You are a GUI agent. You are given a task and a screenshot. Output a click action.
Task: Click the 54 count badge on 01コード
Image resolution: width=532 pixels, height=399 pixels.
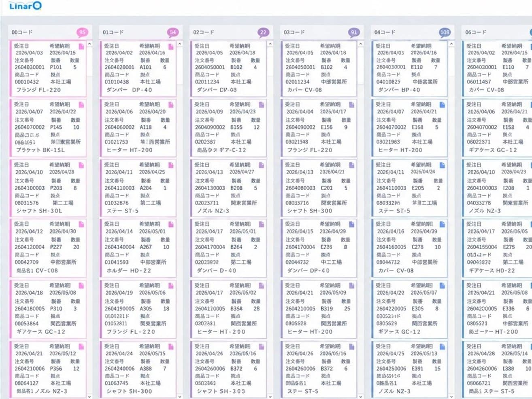(173, 32)
